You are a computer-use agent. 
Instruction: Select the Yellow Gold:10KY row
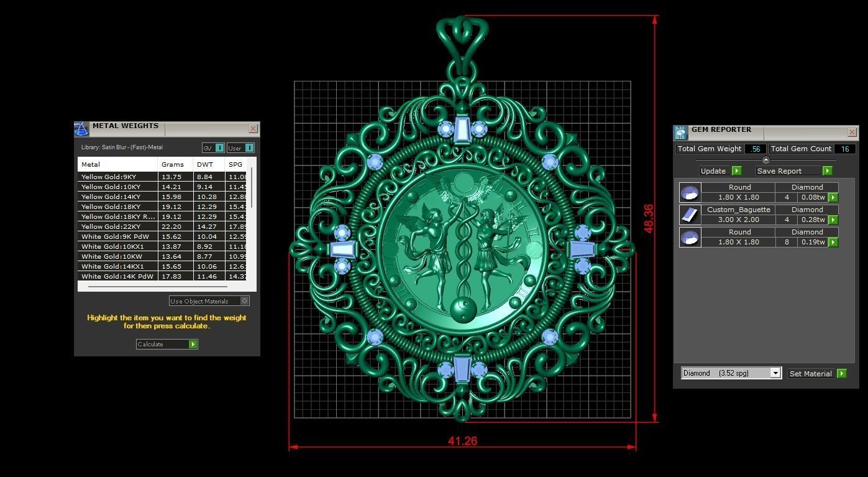(163, 187)
